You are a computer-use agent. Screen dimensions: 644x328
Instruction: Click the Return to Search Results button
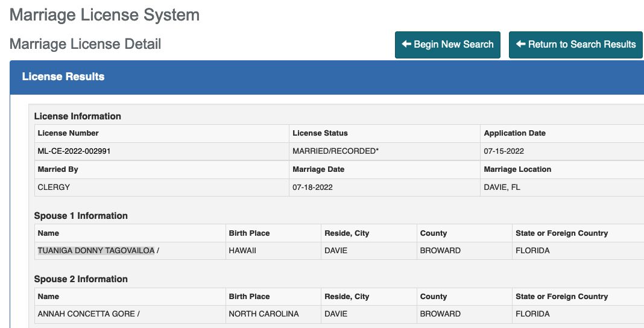coord(575,45)
